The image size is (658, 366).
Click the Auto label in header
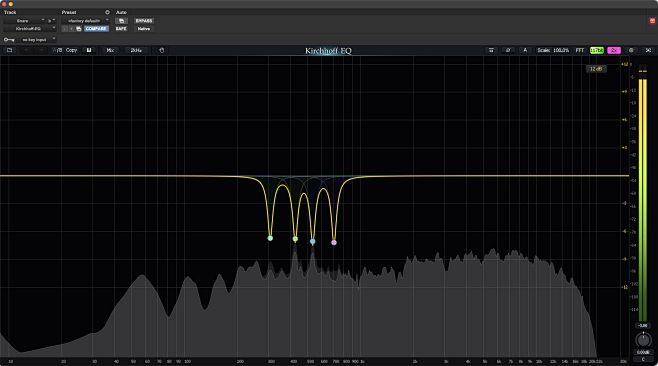point(121,12)
